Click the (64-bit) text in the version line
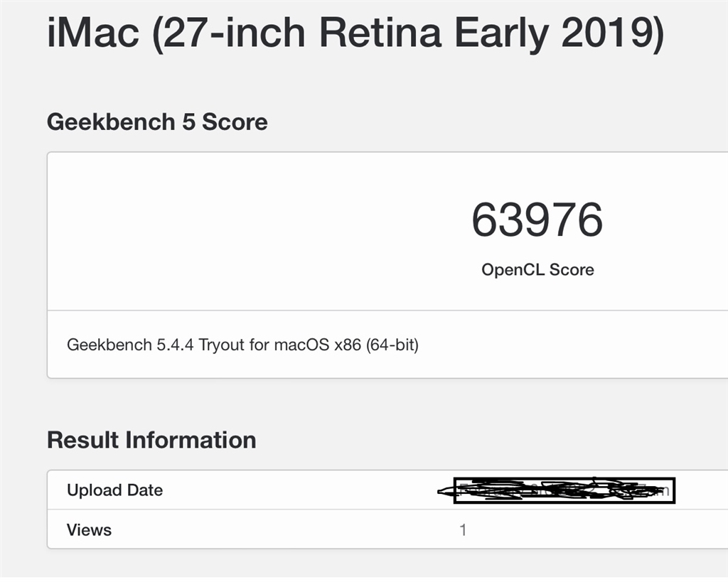 click(x=392, y=345)
